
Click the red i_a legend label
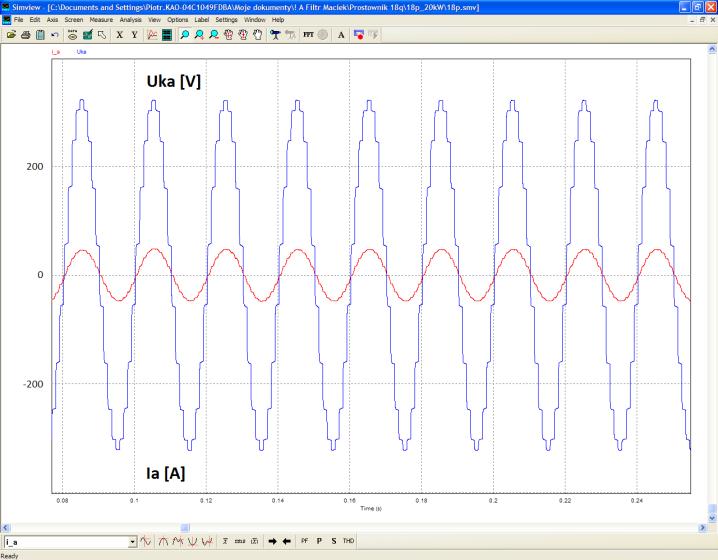(x=56, y=52)
